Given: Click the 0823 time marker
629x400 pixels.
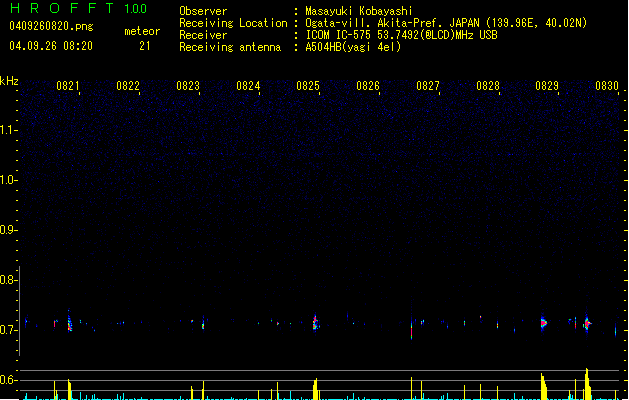Looking at the screenshot, I should (188, 86).
